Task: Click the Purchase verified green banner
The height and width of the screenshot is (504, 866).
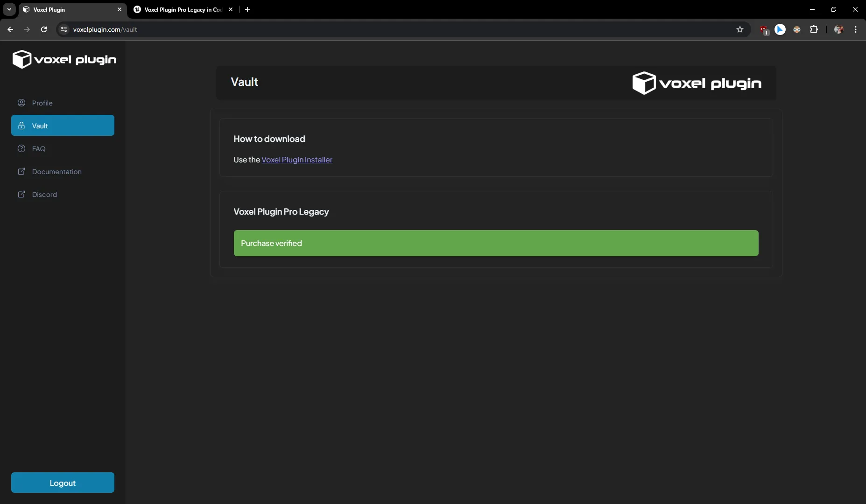Action: tap(496, 243)
